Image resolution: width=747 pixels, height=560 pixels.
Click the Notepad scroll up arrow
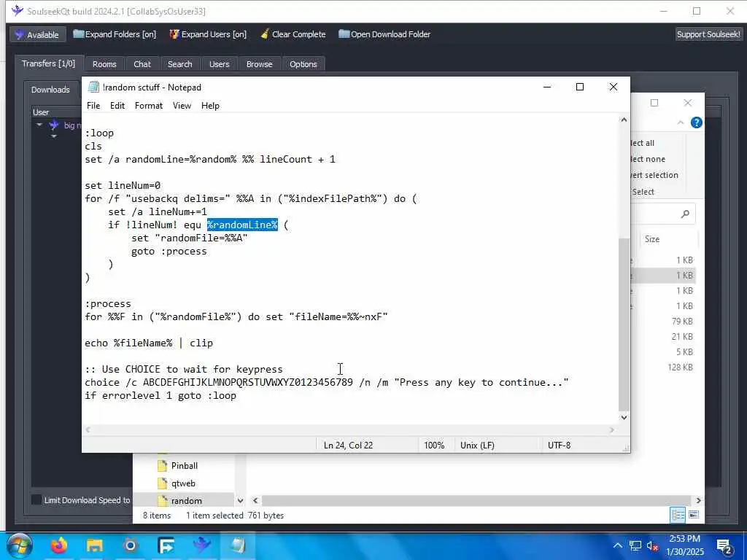point(624,120)
